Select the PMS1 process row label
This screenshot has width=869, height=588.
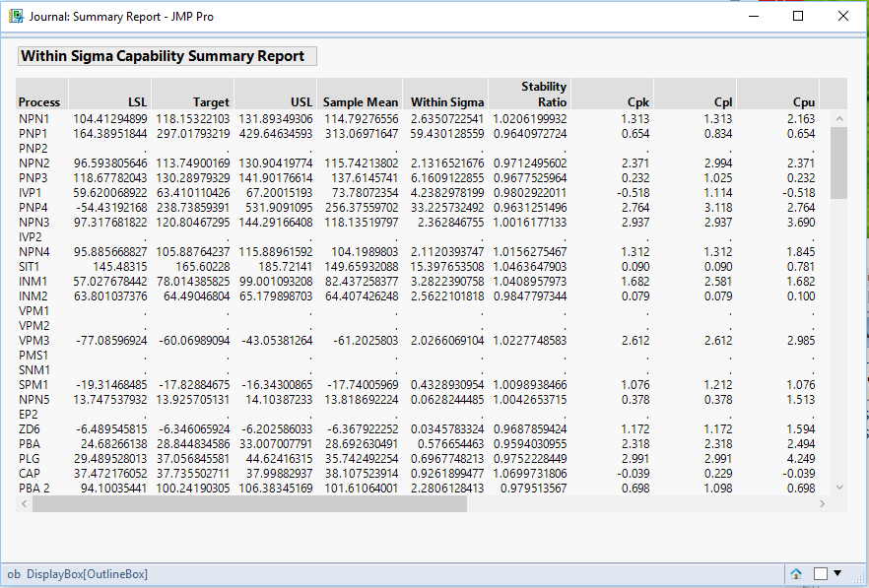click(33, 356)
